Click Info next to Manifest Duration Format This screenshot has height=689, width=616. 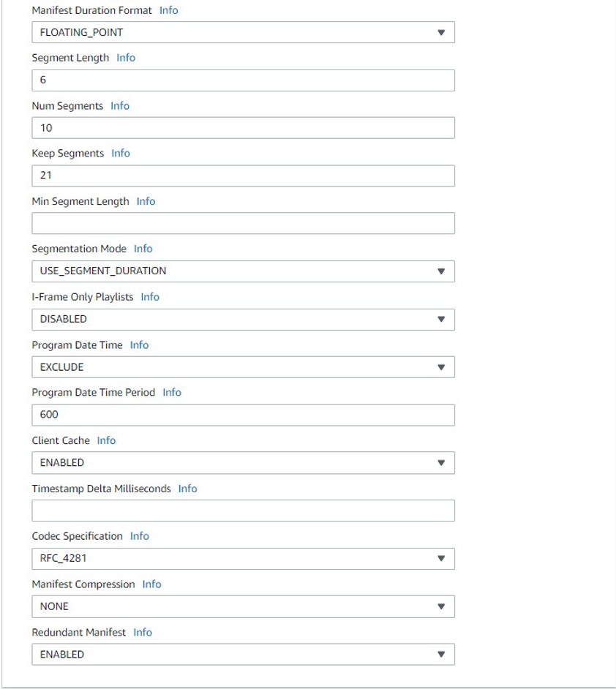tap(169, 10)
